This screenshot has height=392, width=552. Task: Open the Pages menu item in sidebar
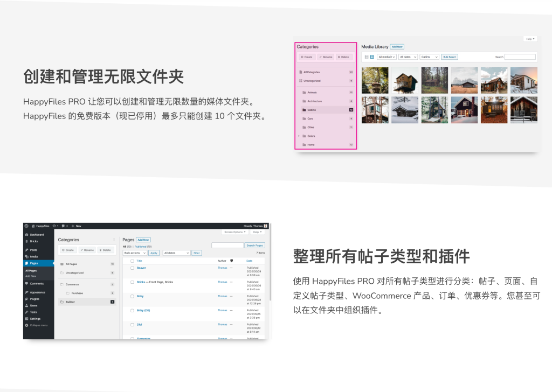39,263
